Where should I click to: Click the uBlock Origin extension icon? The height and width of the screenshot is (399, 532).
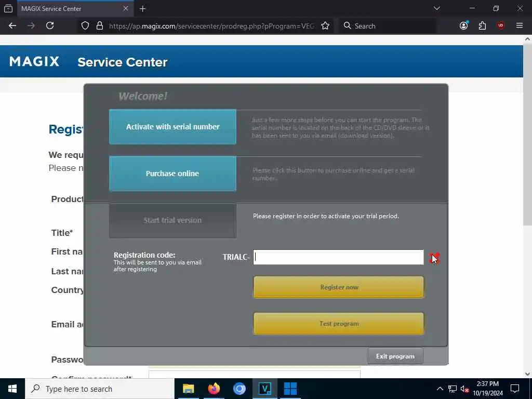tap(501, 26)
